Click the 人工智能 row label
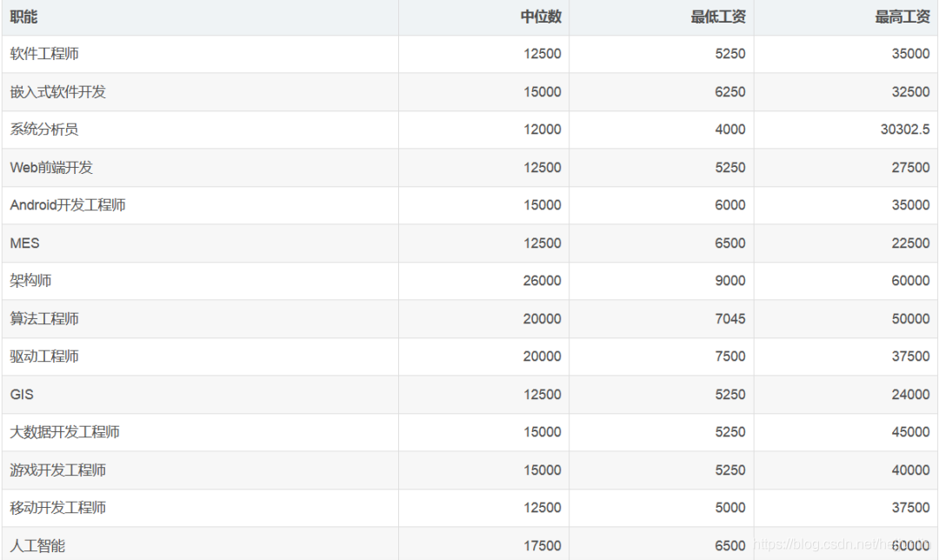Viewport: 939px width, 560px height. point(37,545)
